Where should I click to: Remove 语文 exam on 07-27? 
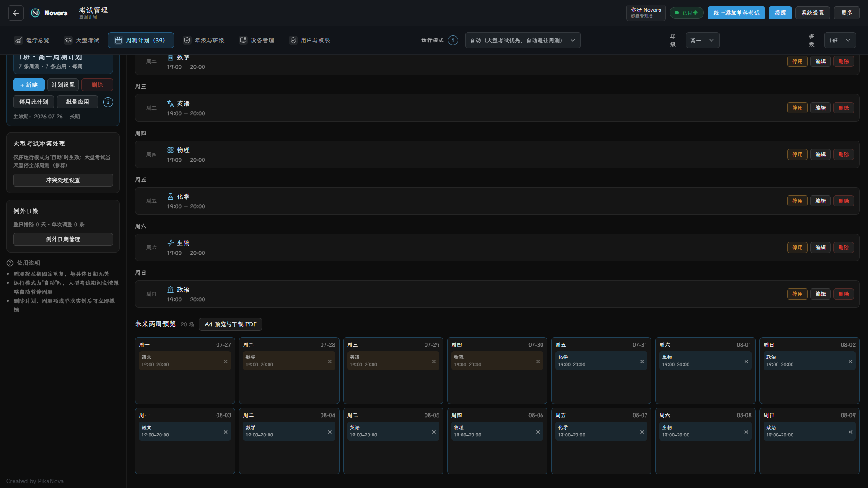(226, 361)
